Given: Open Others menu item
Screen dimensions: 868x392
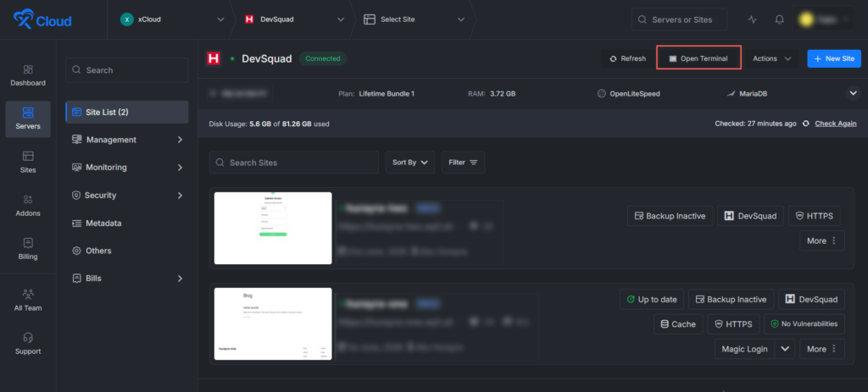Looking at the screenshot, I should pyautogui.click(x=127, y=251).
